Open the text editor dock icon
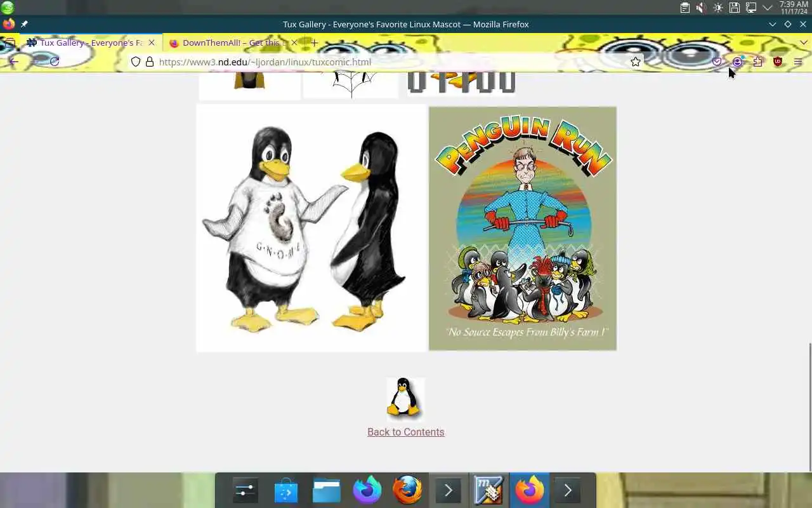This screenshot has height=508, width=812. pos(488,490)
